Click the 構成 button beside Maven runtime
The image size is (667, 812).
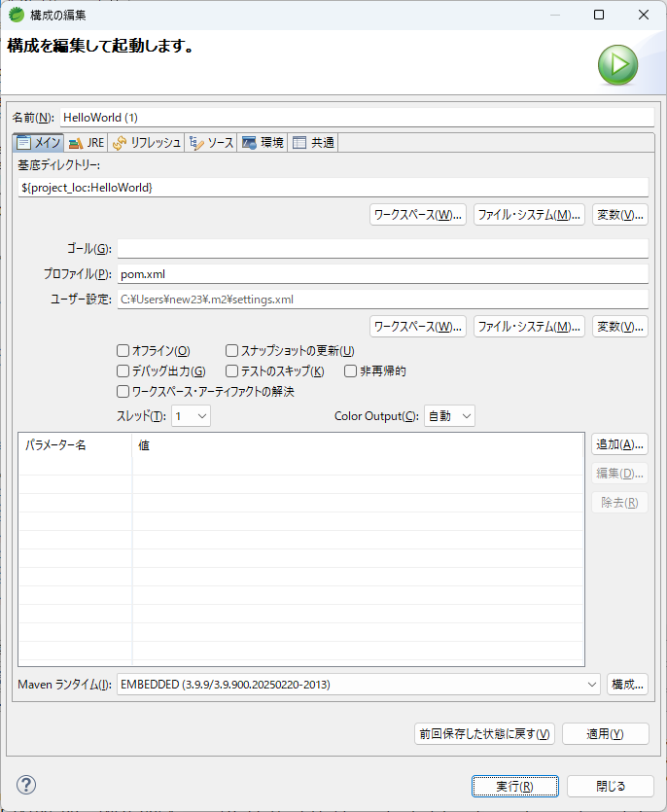click(x=627, y=685)
